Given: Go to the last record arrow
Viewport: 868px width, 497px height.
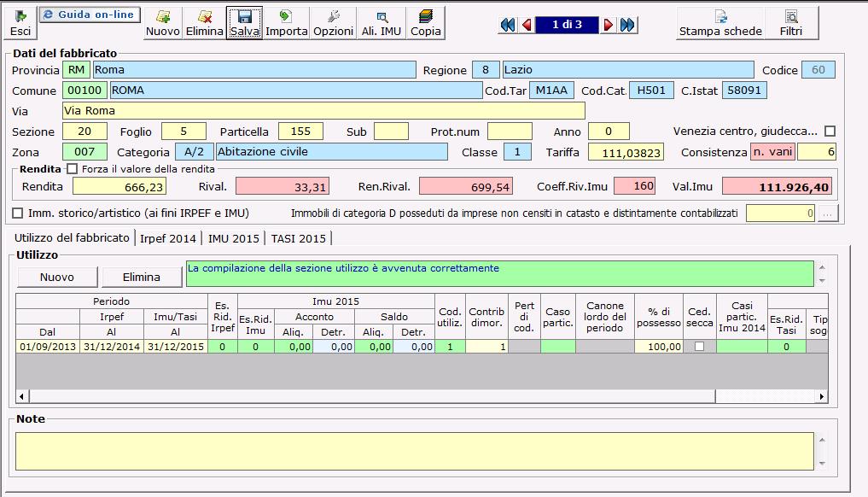Looking at the screenshot, I should click(x=629, y=25).
